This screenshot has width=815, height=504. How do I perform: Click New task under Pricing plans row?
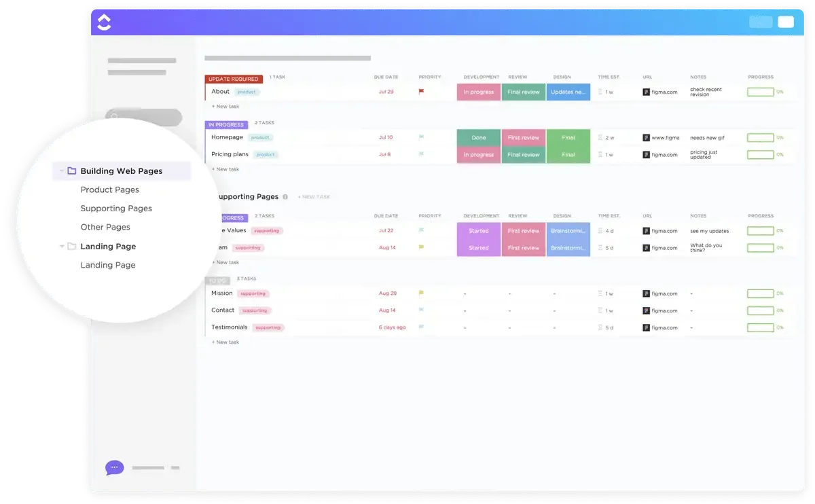point(225,169)
